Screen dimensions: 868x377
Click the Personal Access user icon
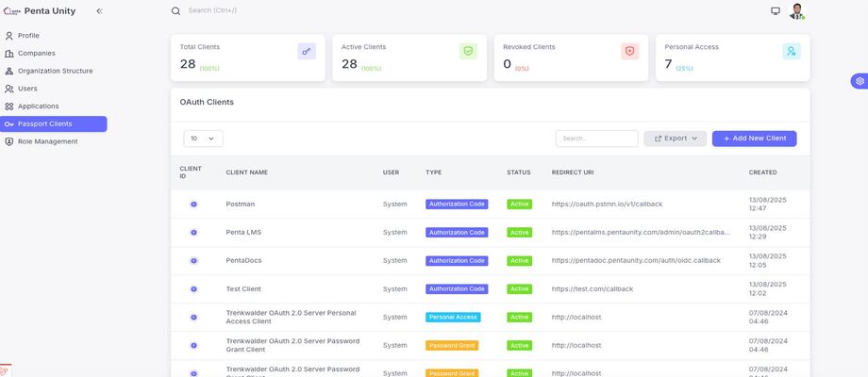pyautogui.click(x=792, y=52)
